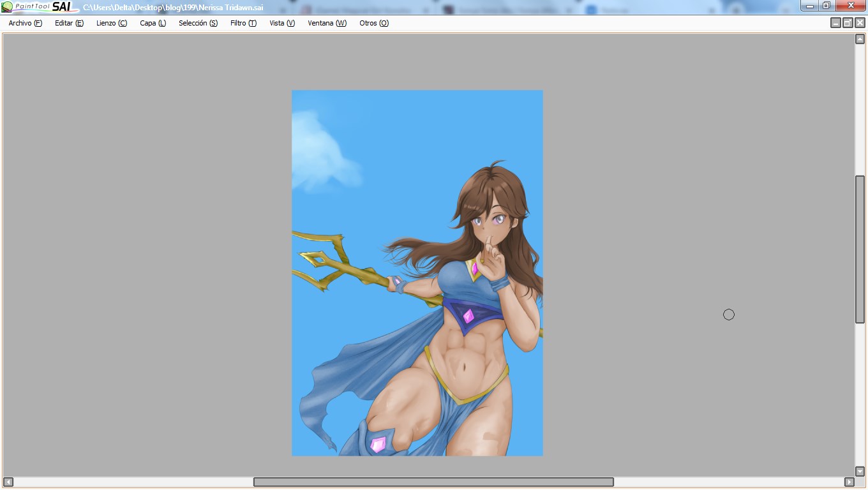The height and width of the screenshot is (490, 868).
Task: Close the PaintTool SAI application window
Action: pos(851,6)
